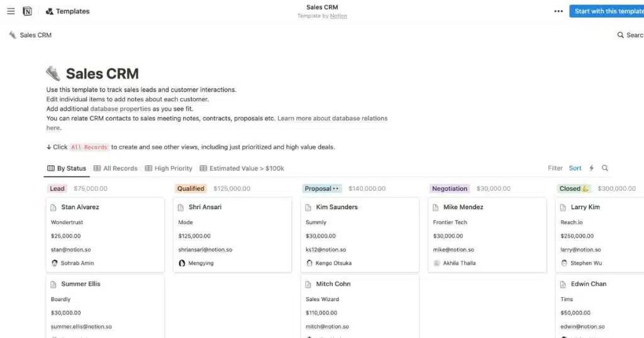Click the larry@notion.so email
The height and width of the screenshot is (338, 644).
coord(580,249)
